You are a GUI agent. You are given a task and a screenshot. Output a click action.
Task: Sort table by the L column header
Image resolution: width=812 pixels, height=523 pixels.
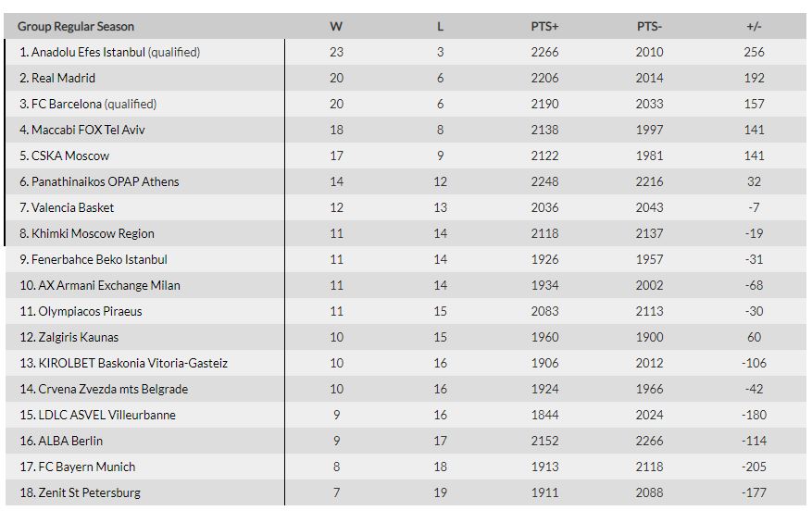coord(441,27)
